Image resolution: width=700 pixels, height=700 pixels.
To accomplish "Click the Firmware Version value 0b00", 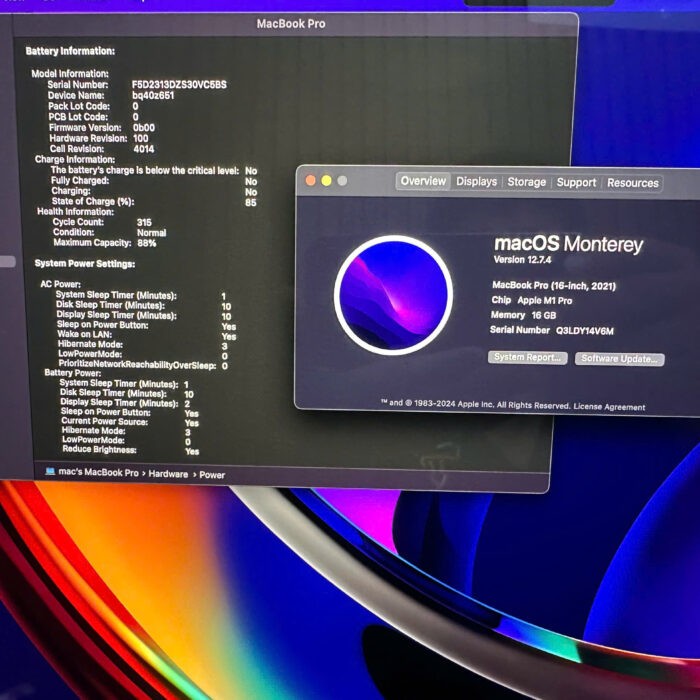I will (x=144, y=128).
